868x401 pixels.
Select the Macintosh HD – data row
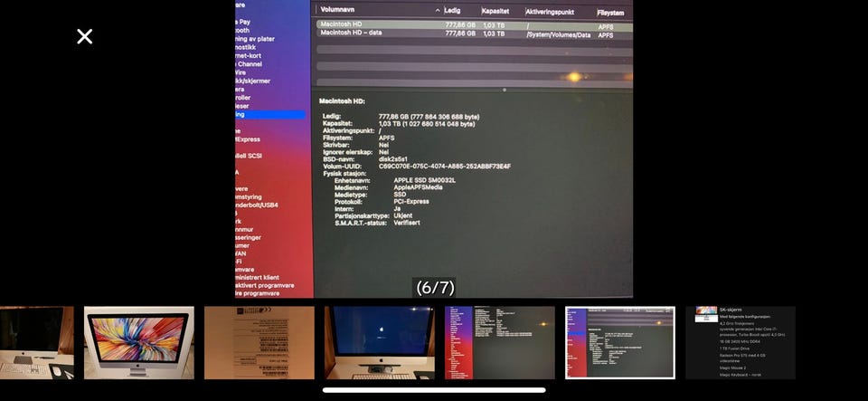[x=475, y=33]
